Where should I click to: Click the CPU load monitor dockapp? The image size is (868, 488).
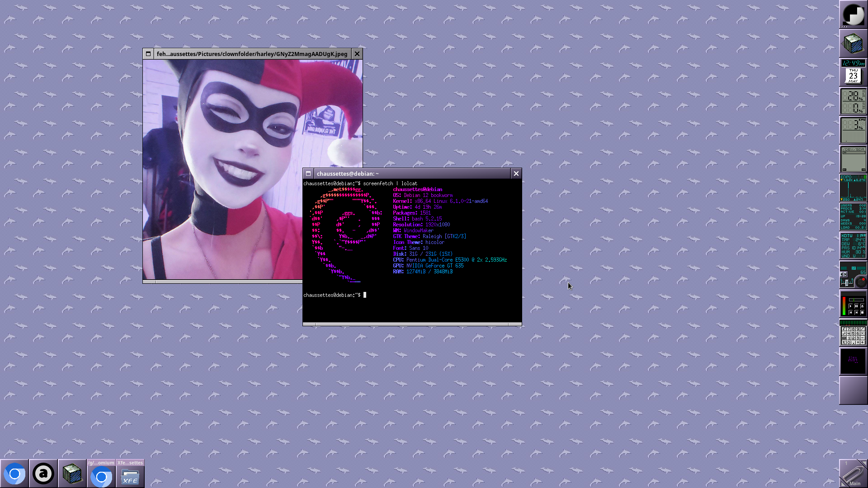pyautogui.click(x=853, y=130)
